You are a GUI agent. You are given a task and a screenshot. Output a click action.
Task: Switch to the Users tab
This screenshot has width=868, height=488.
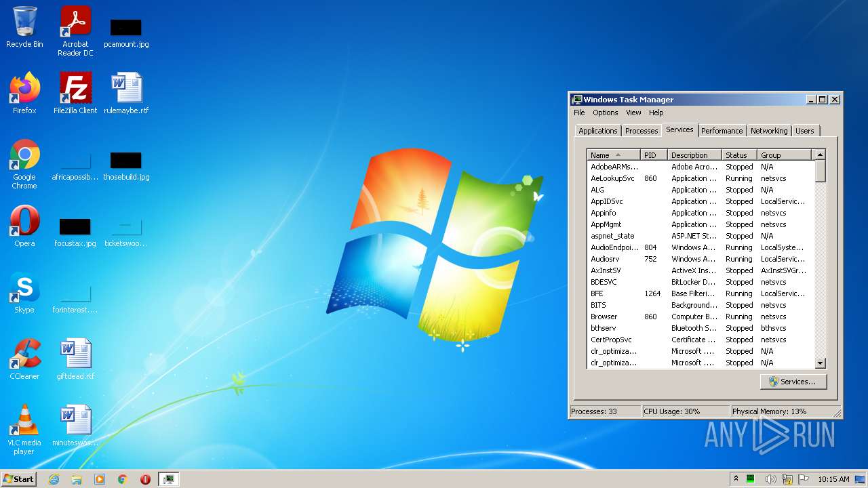(805, 131)
